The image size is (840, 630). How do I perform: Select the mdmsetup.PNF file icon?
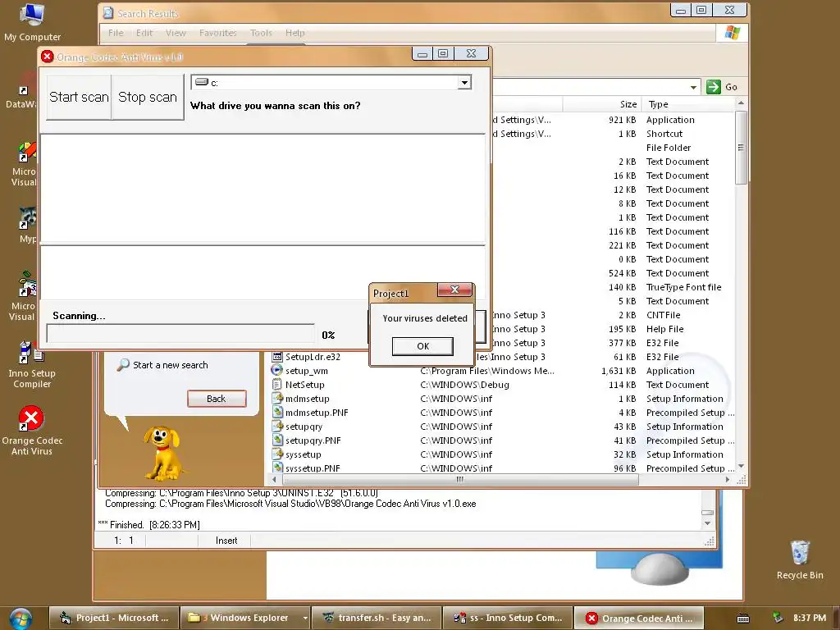coord(277,413)
